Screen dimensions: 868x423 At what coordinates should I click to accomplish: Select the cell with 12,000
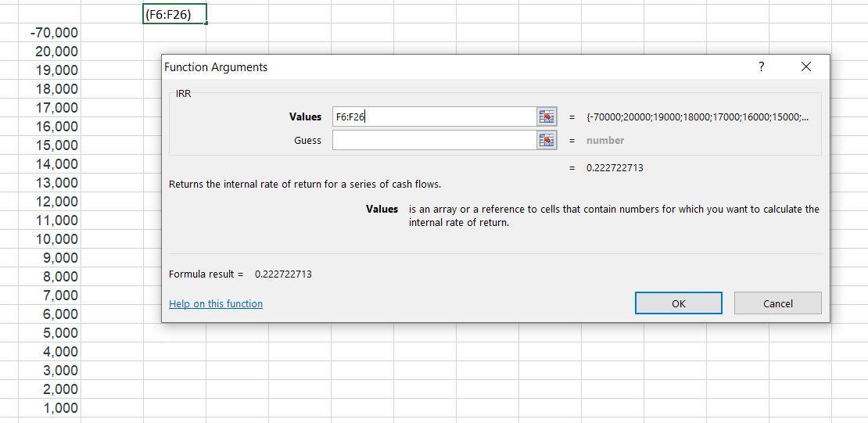pyautogui.click(x=49, y=202)
